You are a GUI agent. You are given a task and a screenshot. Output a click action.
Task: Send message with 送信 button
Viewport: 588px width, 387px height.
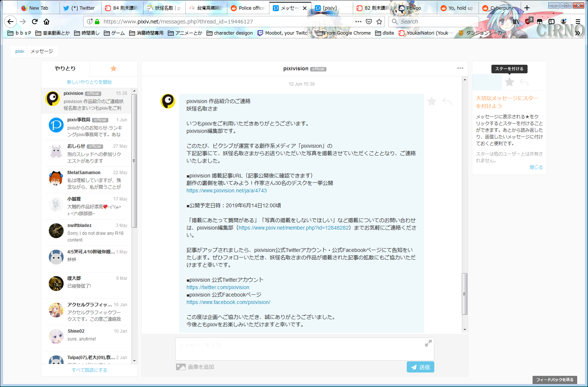tap(421, 367)
